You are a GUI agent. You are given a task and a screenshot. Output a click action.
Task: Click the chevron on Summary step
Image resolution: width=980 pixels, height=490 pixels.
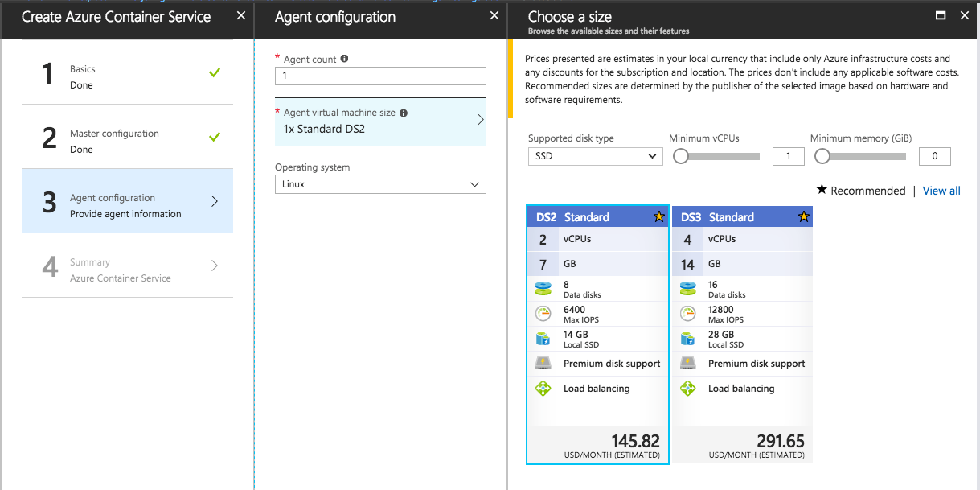[x=215, y=266]
